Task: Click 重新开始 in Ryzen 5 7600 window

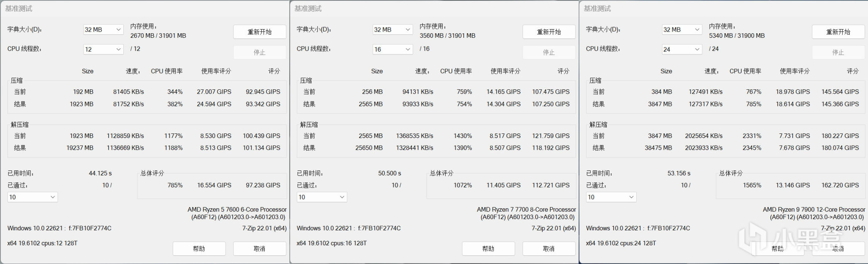Action: pyautogui.click(x=260, y=32)
